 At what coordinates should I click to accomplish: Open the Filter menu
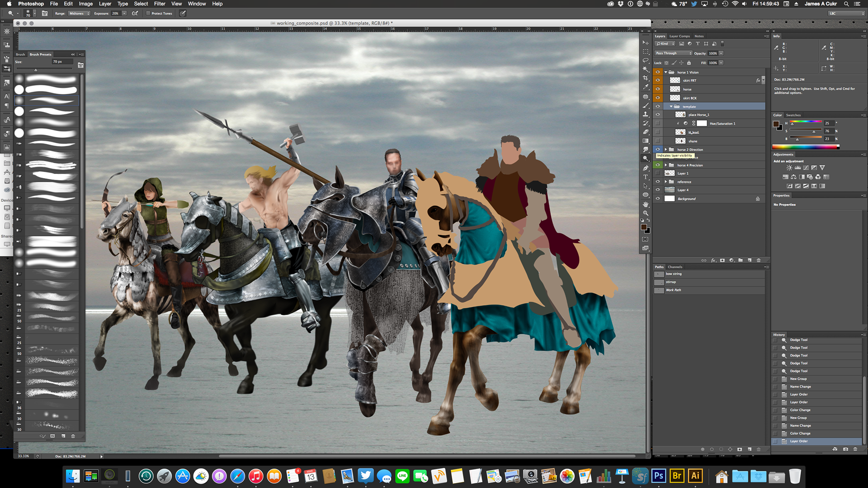click(x=160, y=4)
